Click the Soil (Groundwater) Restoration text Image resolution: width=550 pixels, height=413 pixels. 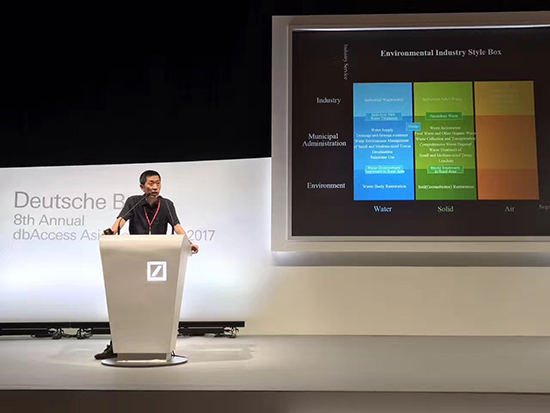coord(445,187)
